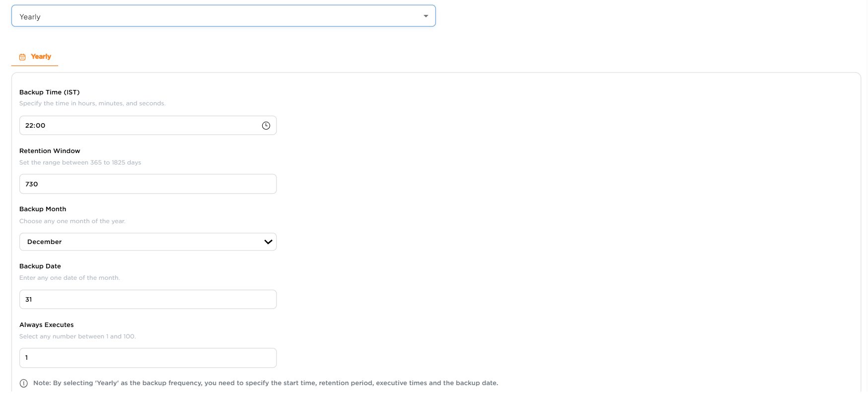The width and height of the screenshot is (868, 406).
Task: Click hint 'Enter any one date of the month.'
Action: (70, 278)
